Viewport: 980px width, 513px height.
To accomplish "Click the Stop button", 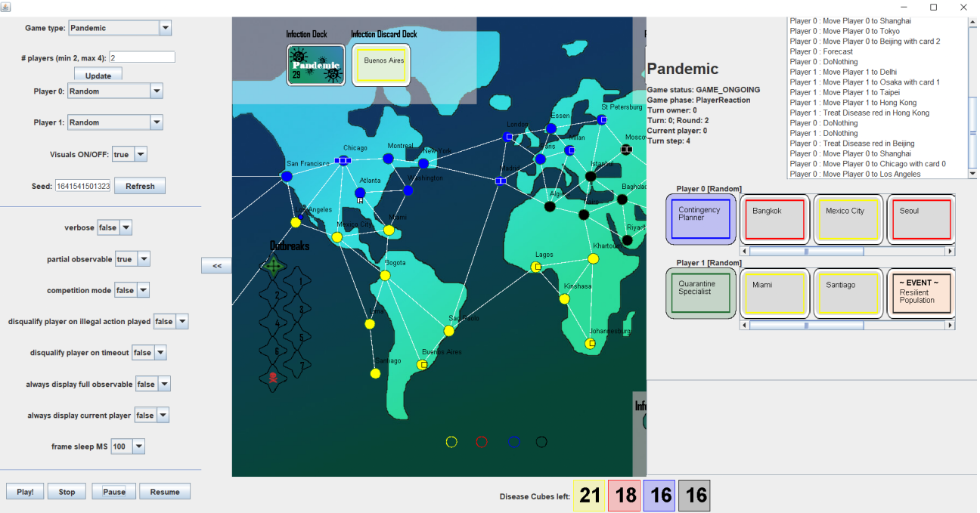I will click(x=67, y=492).
